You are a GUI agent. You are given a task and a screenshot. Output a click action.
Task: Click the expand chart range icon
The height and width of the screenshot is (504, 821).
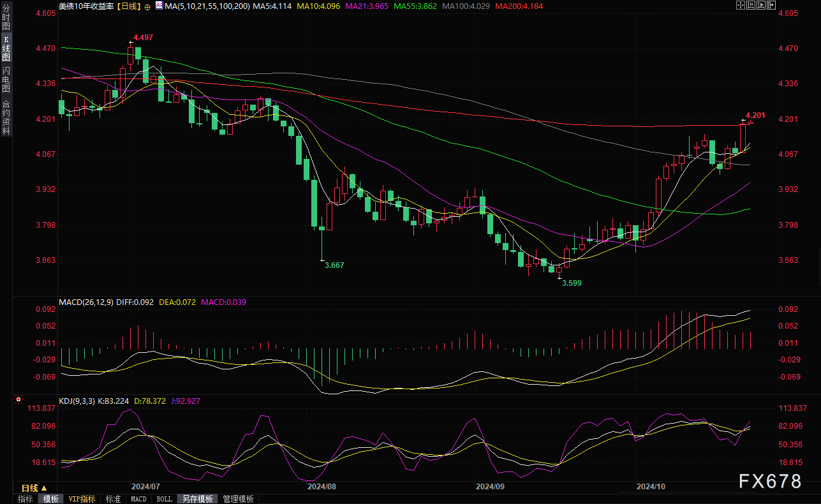click(x=761, y=5)
